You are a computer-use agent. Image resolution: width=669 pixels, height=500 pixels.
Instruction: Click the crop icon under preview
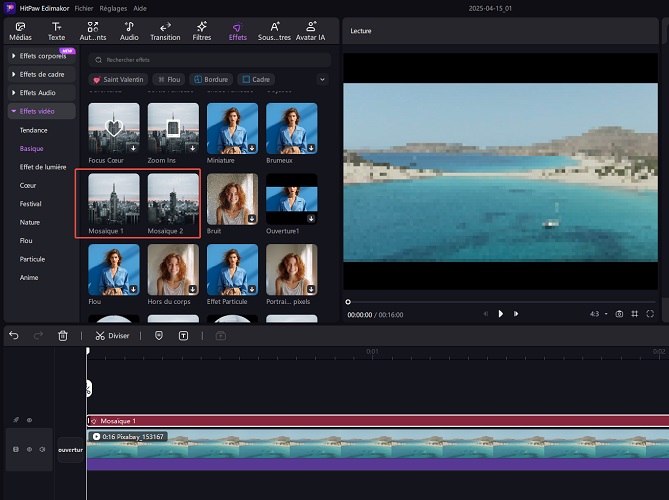635,314
